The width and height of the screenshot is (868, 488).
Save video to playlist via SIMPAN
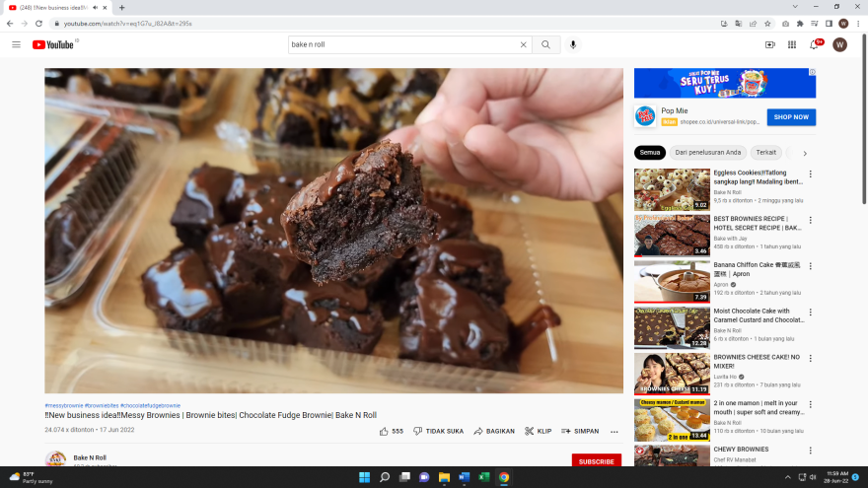580,431
